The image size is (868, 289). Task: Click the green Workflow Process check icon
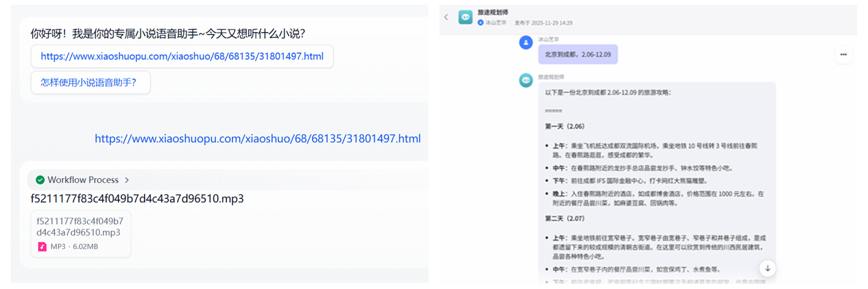(40, 180)
